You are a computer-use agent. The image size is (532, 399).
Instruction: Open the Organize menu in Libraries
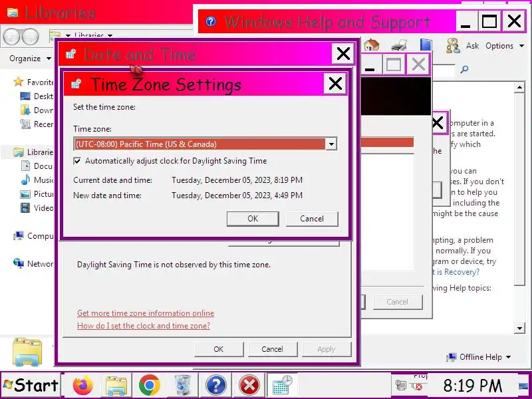click(30, 59)
